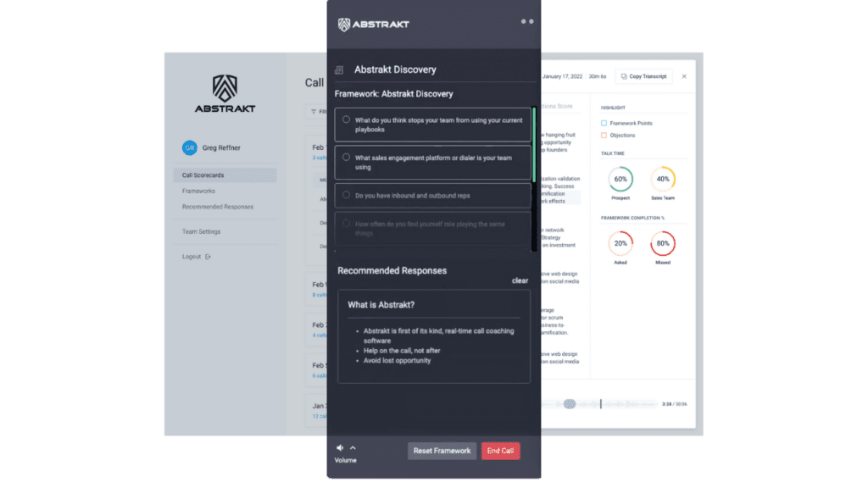Click the Greg Reffner user name

click(x=221, y=147)
